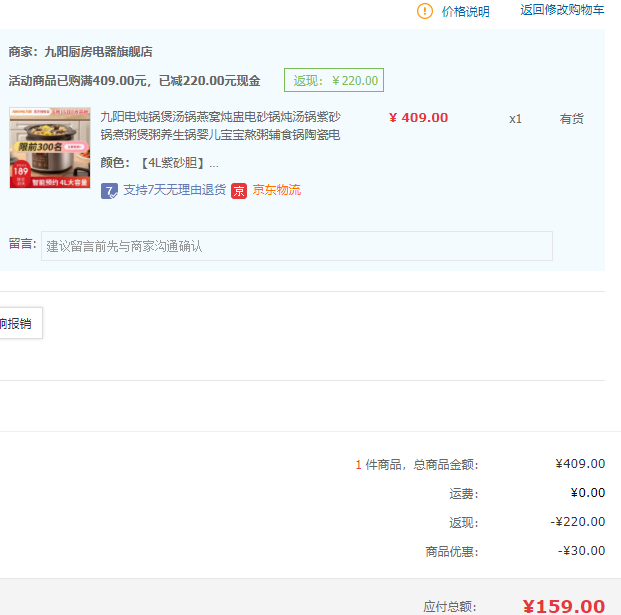Screen dimensions: 621x615
Task: Open the 九阳 stew pot product thumbnail
Action: coord(50,147)
